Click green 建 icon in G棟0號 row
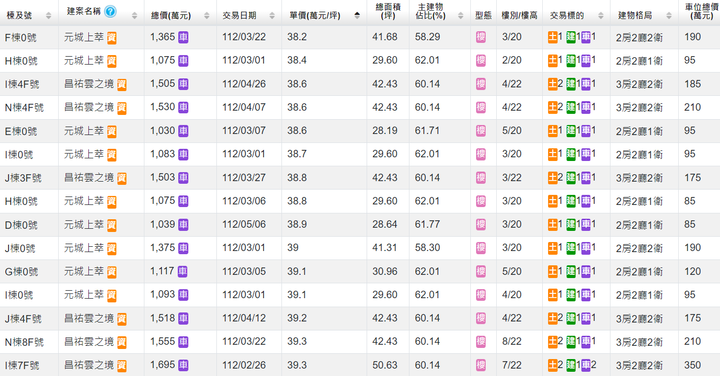 (570, 271)
